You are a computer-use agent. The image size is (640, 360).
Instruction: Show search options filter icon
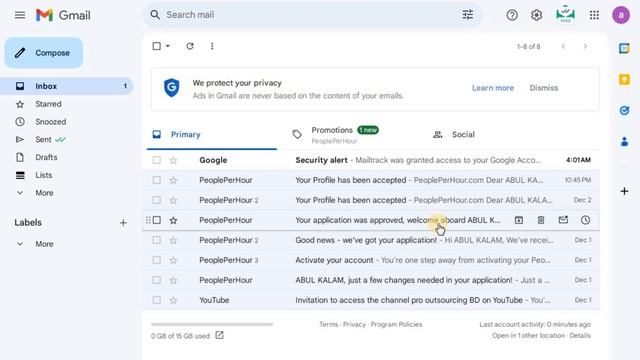click(467, 15)
